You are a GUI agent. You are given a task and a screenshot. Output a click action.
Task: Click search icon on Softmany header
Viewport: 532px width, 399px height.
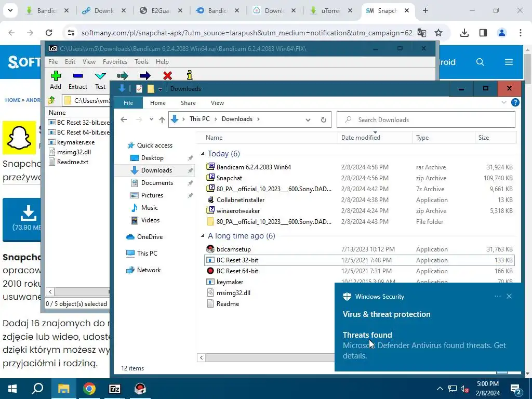point(480,62)
